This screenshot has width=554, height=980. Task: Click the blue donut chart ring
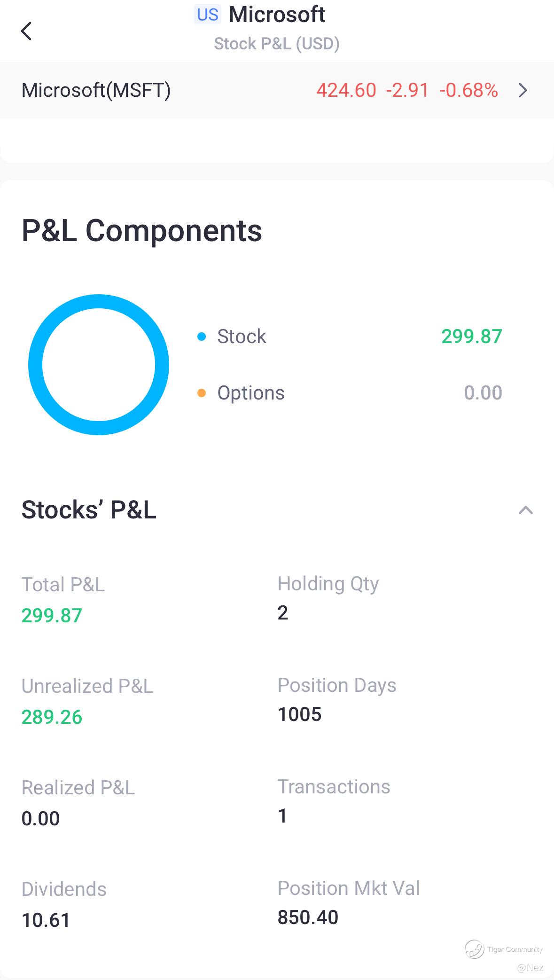35,365
